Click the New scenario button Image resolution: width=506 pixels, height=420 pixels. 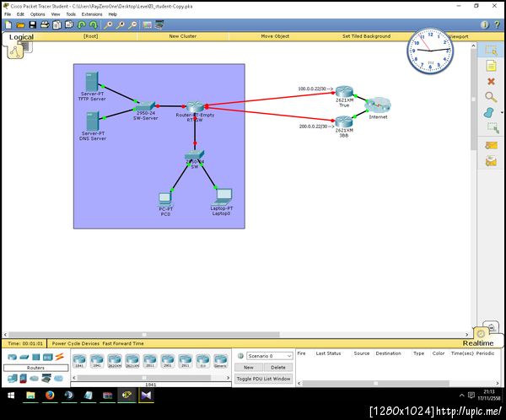[249, 368]
